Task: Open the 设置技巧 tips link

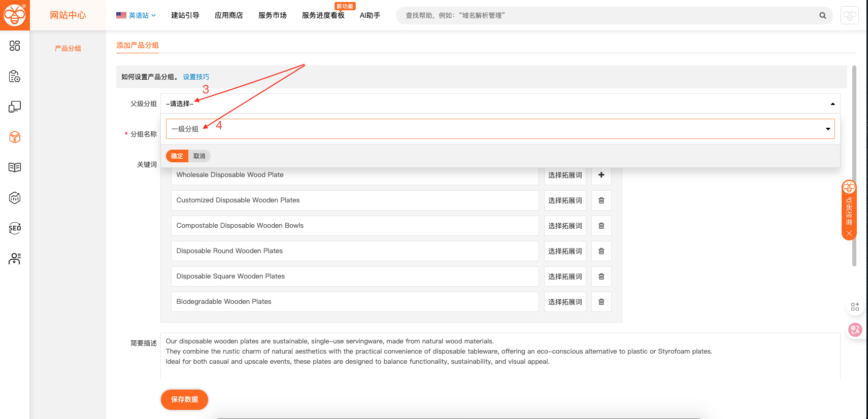Action: 196,77
